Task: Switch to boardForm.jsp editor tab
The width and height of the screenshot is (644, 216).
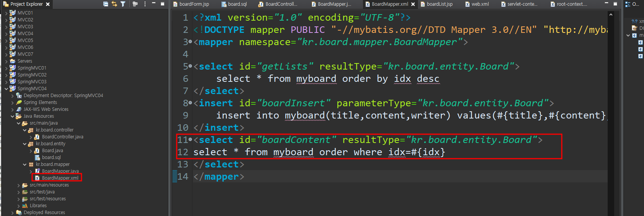Action: [x=191, y=4]
